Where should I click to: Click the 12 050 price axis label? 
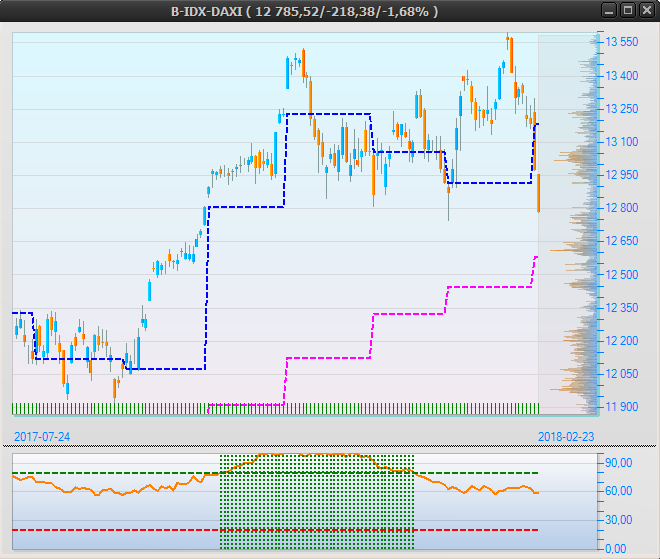622,374
